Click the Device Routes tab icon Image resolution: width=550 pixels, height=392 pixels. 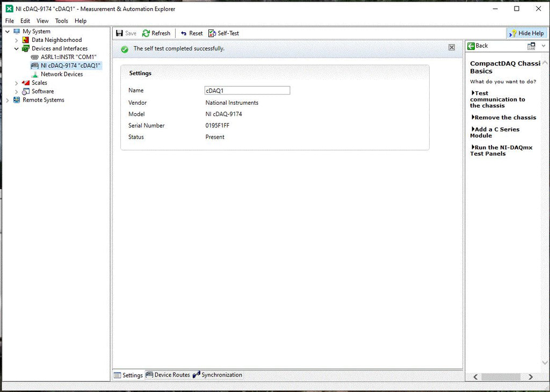coord(149,375)
